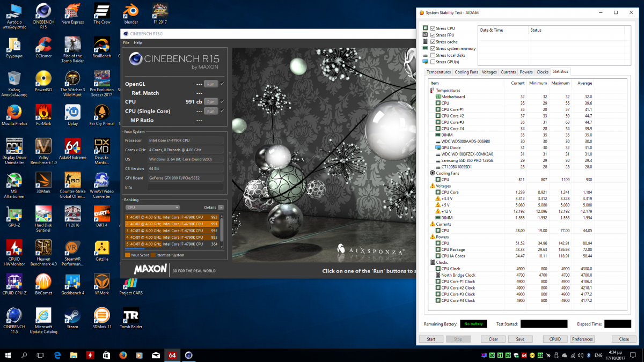The height and width of the screenshot is (362, 644).
Task: Open the CPUID HWMonitor desktop icon
Action: click(x=14, y=253)
